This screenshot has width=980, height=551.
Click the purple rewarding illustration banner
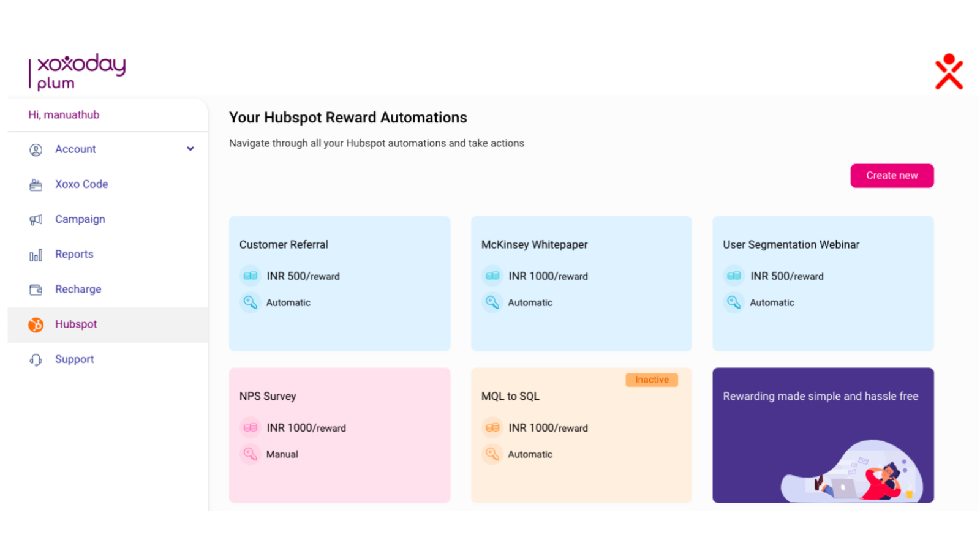tap(823, 435)
